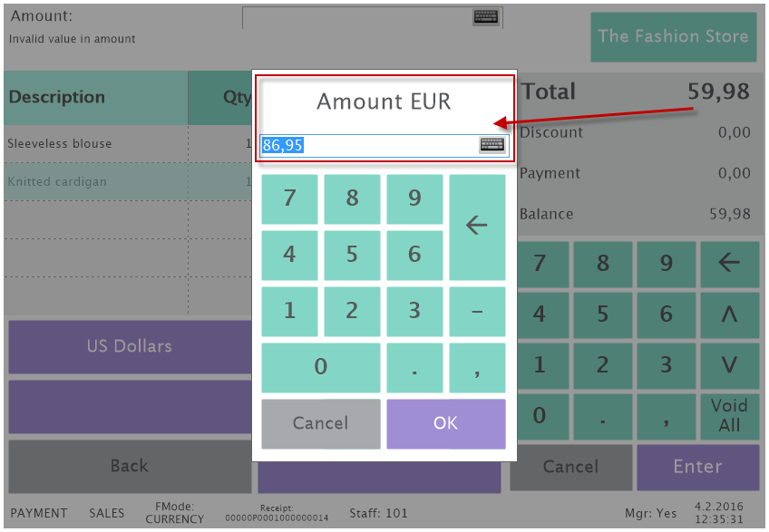
Task: Click The Fashion Store logo button
Action: click(673, 37)
